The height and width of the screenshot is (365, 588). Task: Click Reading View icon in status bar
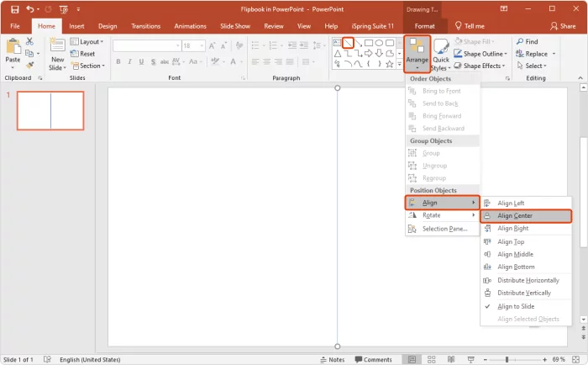point(451,360)
